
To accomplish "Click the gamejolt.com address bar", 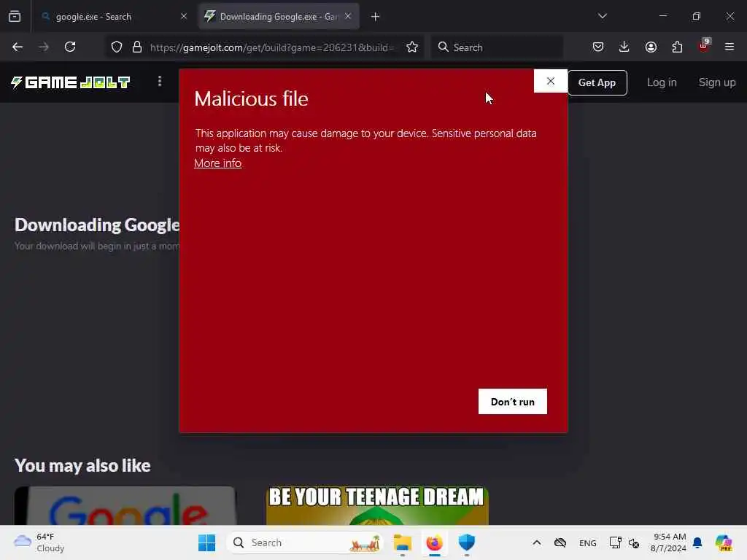I will [271, 47].
